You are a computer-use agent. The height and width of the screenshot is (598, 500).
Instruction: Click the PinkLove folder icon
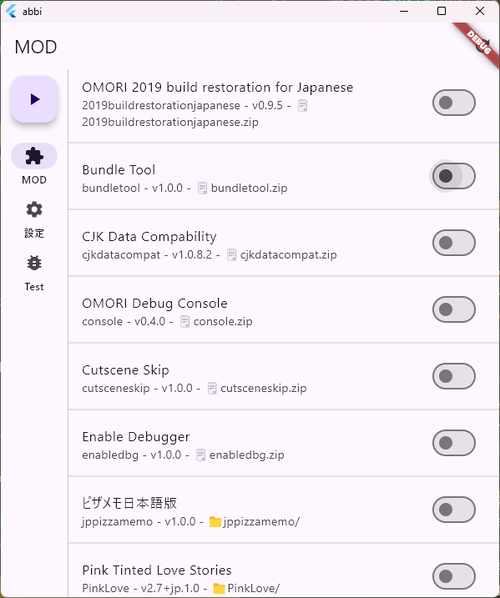(x=219, y=588)
